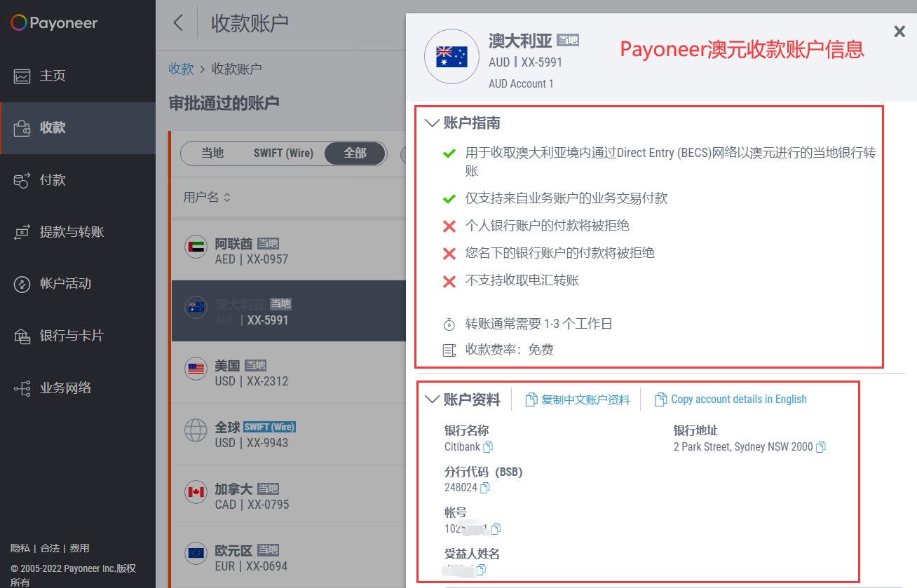Click the Payoneer logo
917x588 pixels.
tap(54, 23)
